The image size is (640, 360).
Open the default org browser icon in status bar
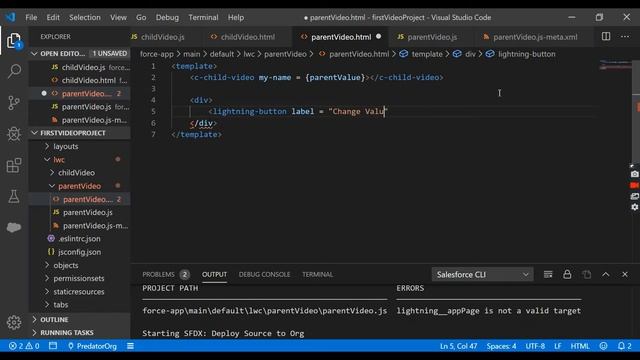[x=53, y=346]
